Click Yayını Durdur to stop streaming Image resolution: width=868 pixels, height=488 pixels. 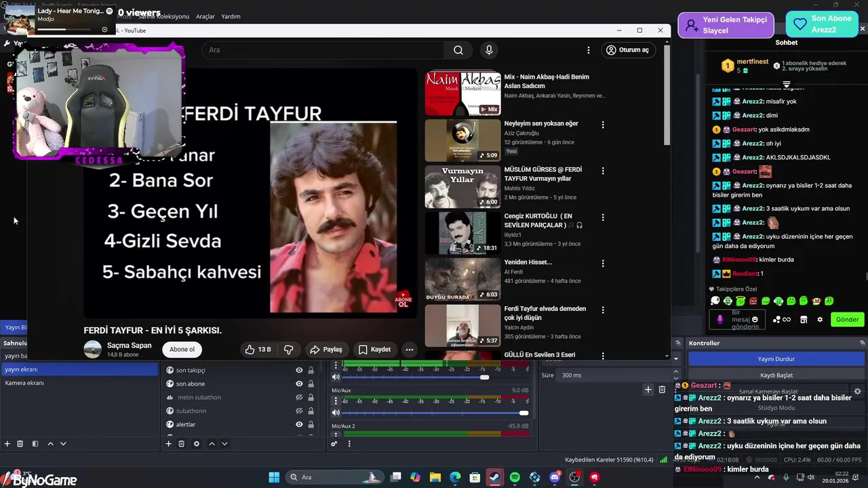point(776,359)
